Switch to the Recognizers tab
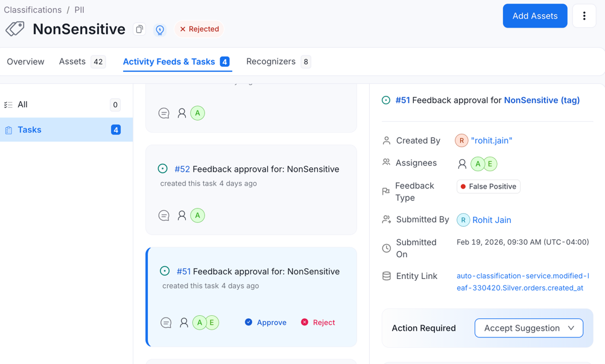Image resolution: width=605 pixels, height=364 pixels. click(270, 61)
